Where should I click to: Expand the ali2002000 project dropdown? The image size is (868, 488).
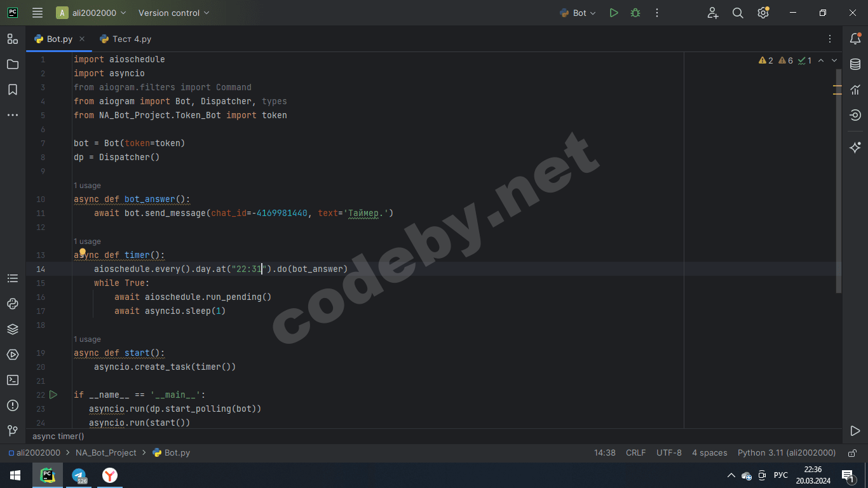(x=91, y=13)
